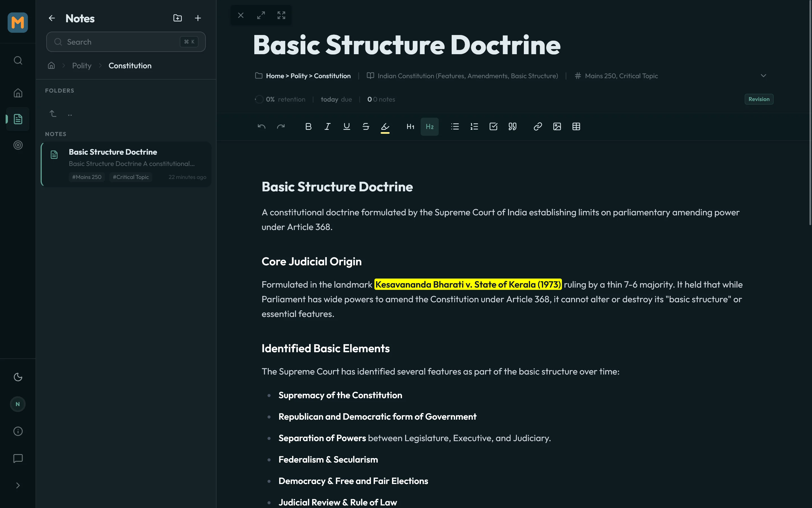The width and height of the screenshot is (812, 508).
Task: Open the target goals sidebar icon
Action: (x=18, y=145)
